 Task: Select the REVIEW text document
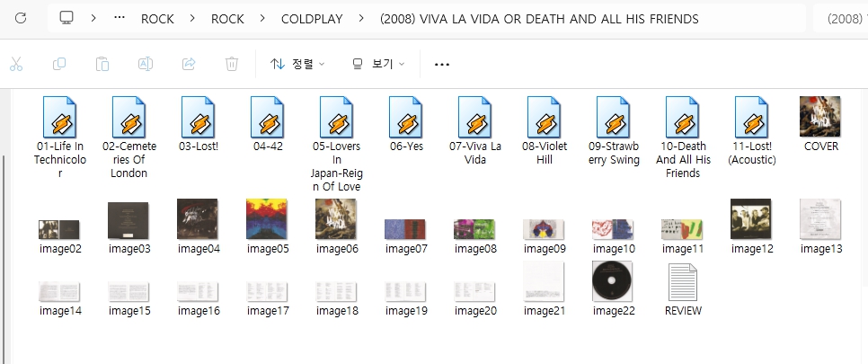(682, 289)
